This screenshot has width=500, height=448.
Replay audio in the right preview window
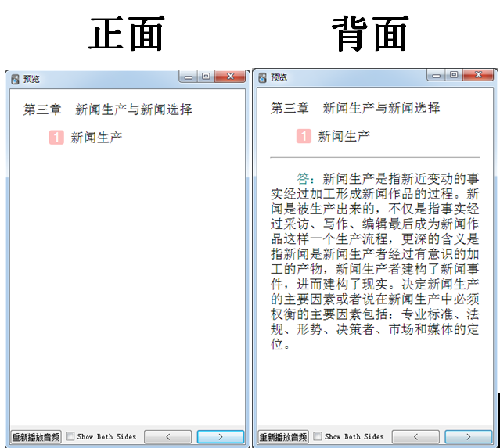tap(283, 437)
